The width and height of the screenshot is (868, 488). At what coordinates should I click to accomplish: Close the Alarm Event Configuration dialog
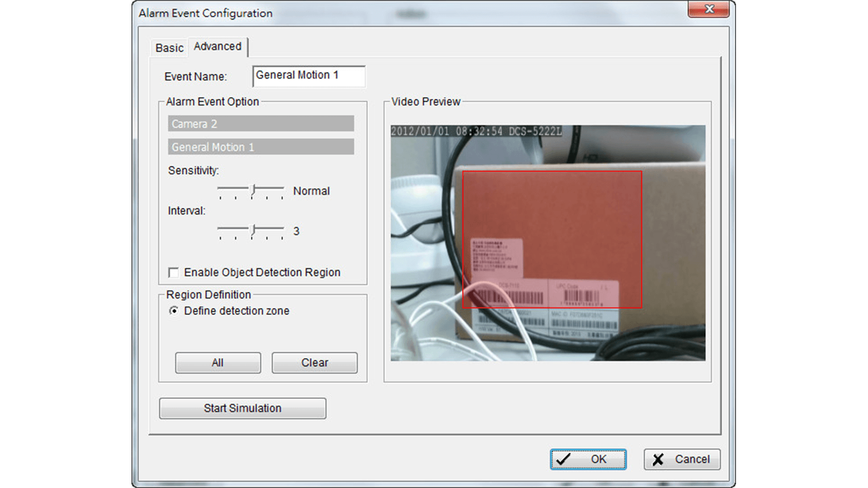[x=708, y=9]
